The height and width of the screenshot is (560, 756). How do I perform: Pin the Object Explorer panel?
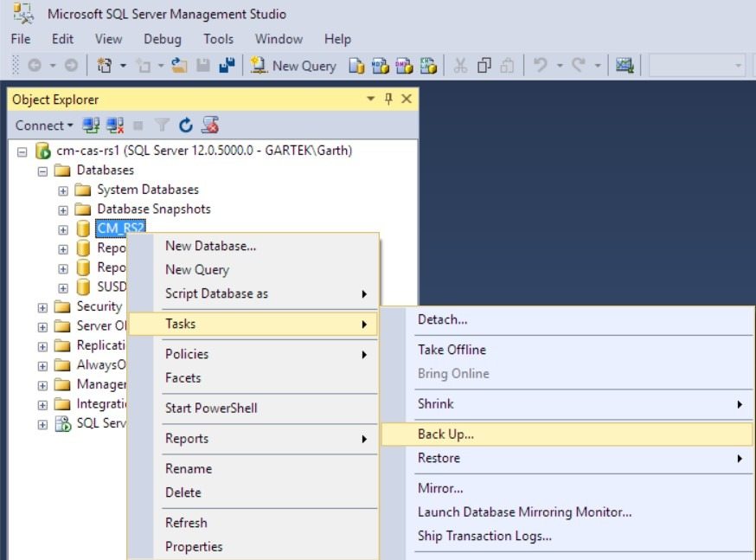click(x=388, y=99)
